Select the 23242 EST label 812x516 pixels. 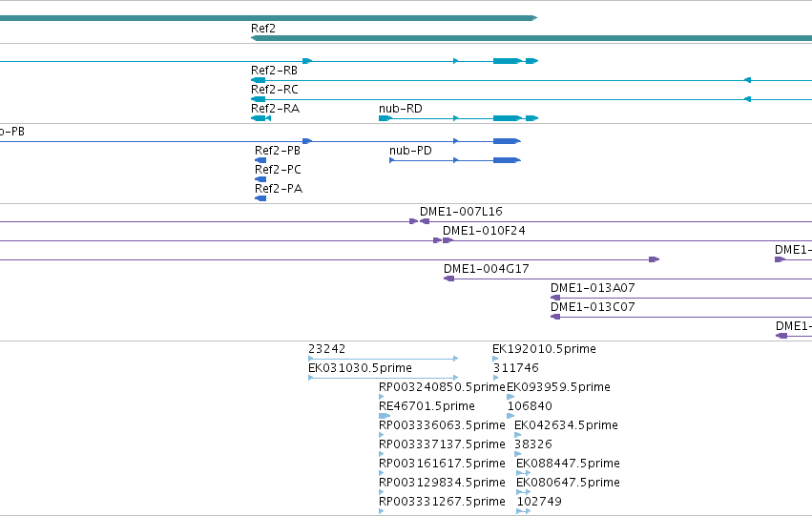326,349
